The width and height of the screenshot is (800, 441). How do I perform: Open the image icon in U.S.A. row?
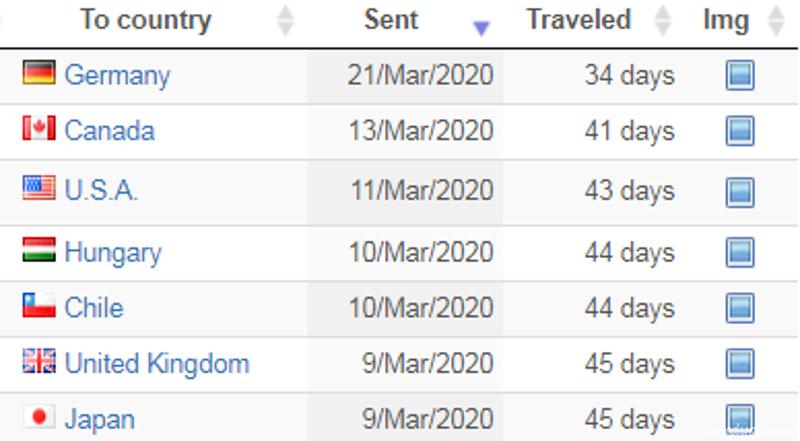tap(740, 192)
